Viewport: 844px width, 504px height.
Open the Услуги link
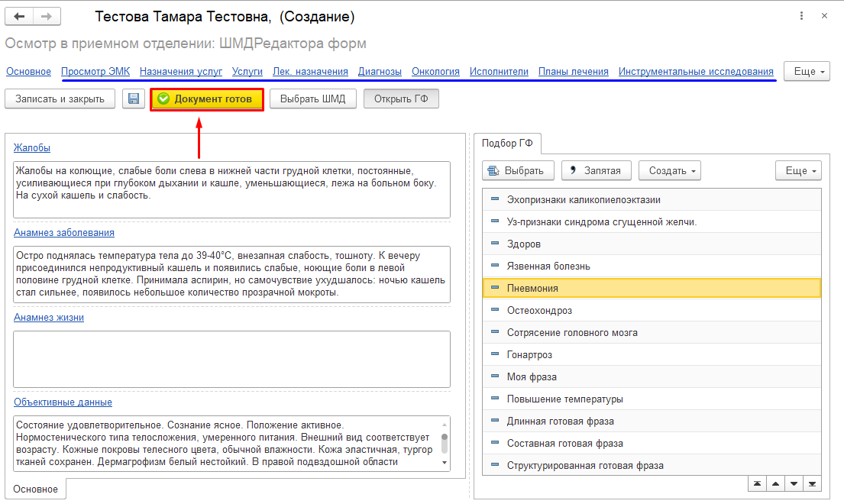click(x=247, y=72)
